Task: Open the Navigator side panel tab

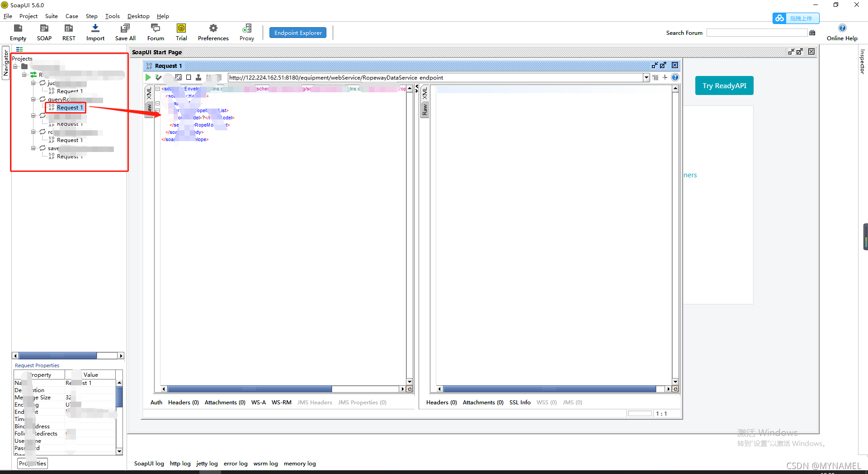Action: coord(5,63)
